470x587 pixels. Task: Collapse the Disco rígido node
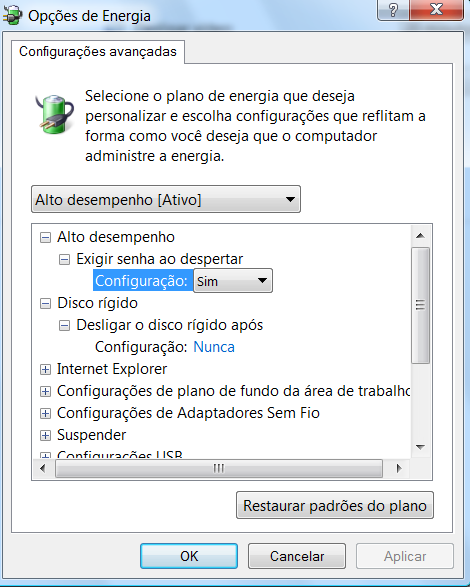[45, 304]
